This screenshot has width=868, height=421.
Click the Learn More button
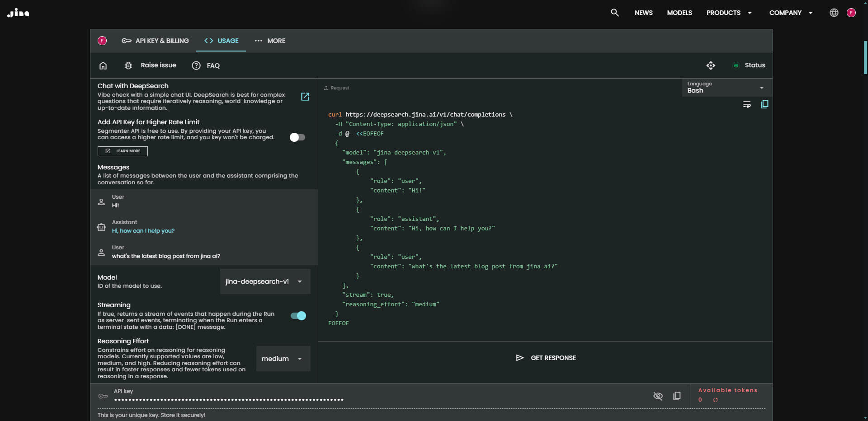click(x=123, y=151)
